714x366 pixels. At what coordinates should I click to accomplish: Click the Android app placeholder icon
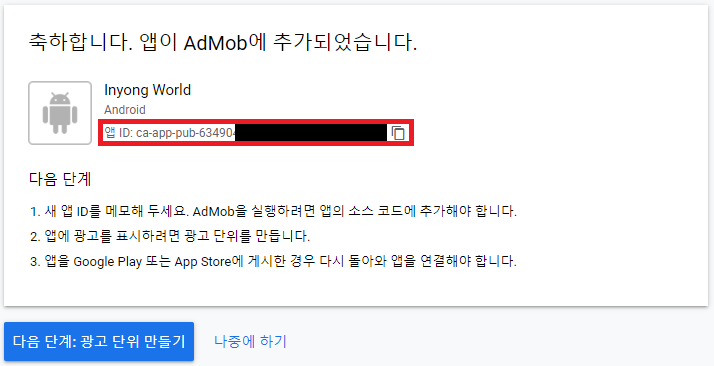point(60,113)
